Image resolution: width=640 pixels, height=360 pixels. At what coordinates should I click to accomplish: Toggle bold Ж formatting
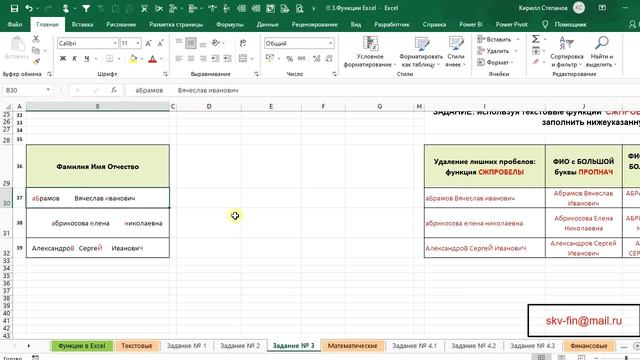coord(63,59)
